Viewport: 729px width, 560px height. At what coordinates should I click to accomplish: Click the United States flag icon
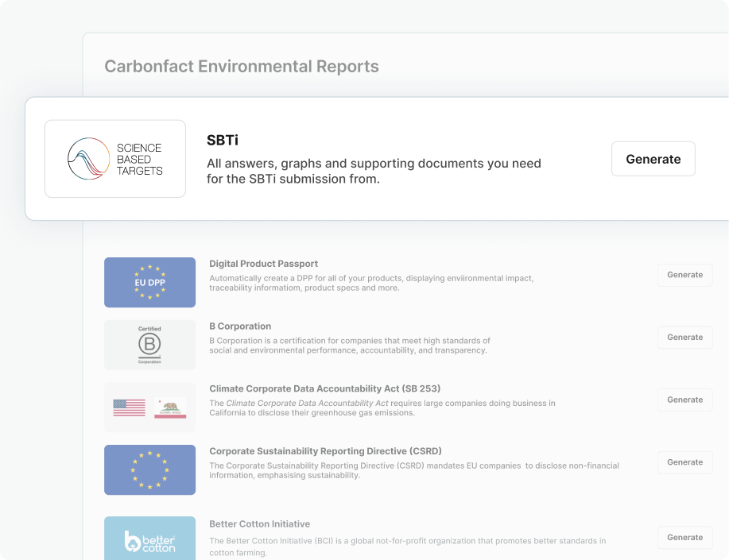130,407
